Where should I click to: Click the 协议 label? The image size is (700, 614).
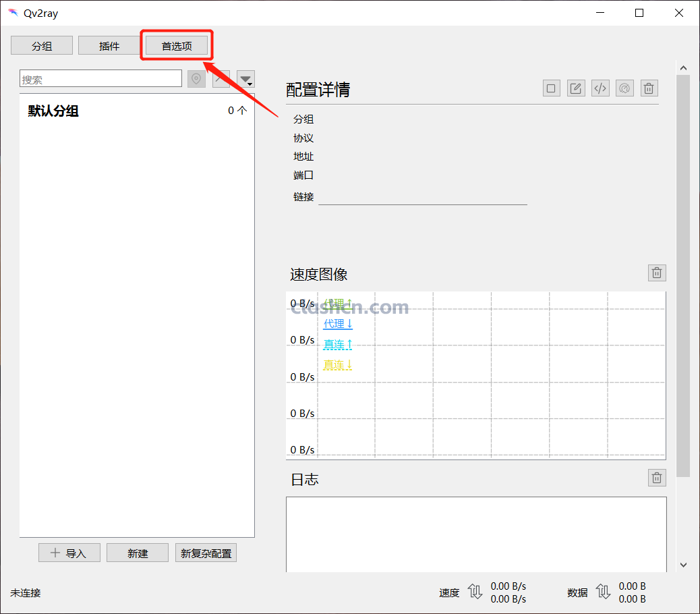pyautogui.click(x=303, y=138)
